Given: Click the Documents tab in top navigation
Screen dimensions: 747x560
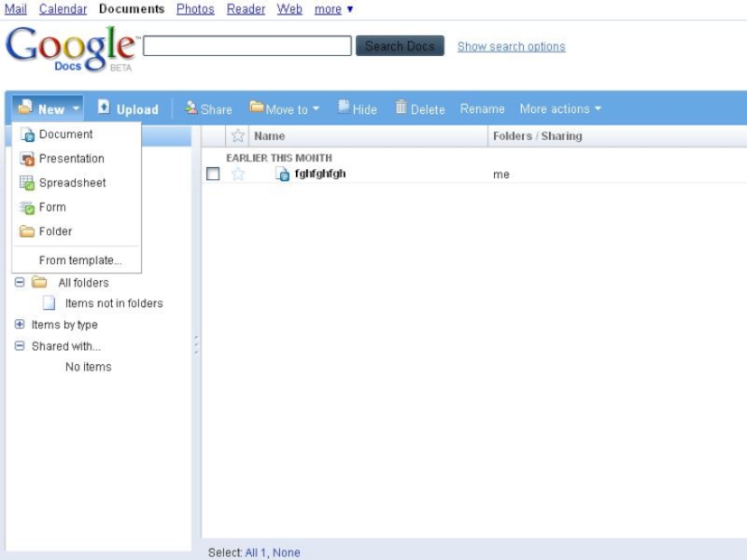Looking at the screenshot, I should point(132,8).
